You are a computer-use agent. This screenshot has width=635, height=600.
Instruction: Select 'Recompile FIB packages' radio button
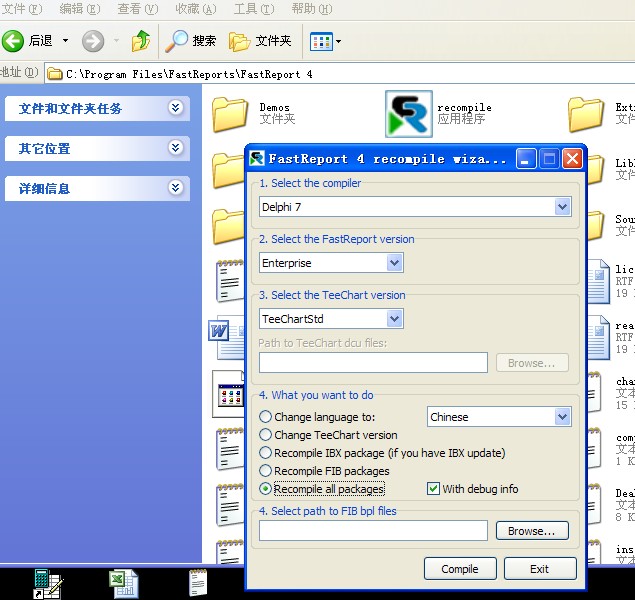[265, 471]
